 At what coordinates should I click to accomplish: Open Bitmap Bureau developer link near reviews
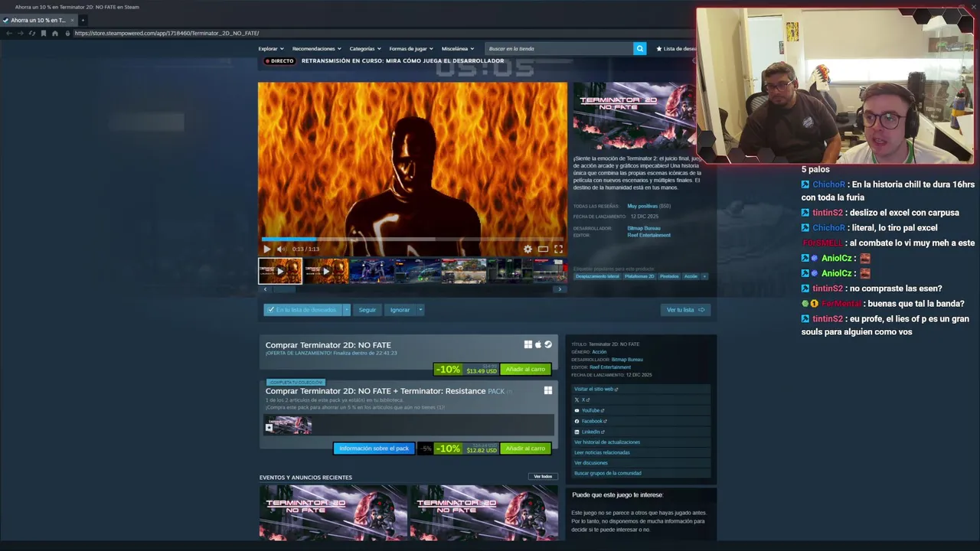click(644, 228)
